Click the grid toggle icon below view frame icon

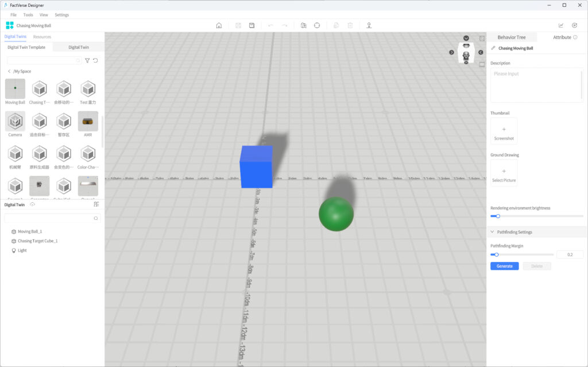point(482,64)
